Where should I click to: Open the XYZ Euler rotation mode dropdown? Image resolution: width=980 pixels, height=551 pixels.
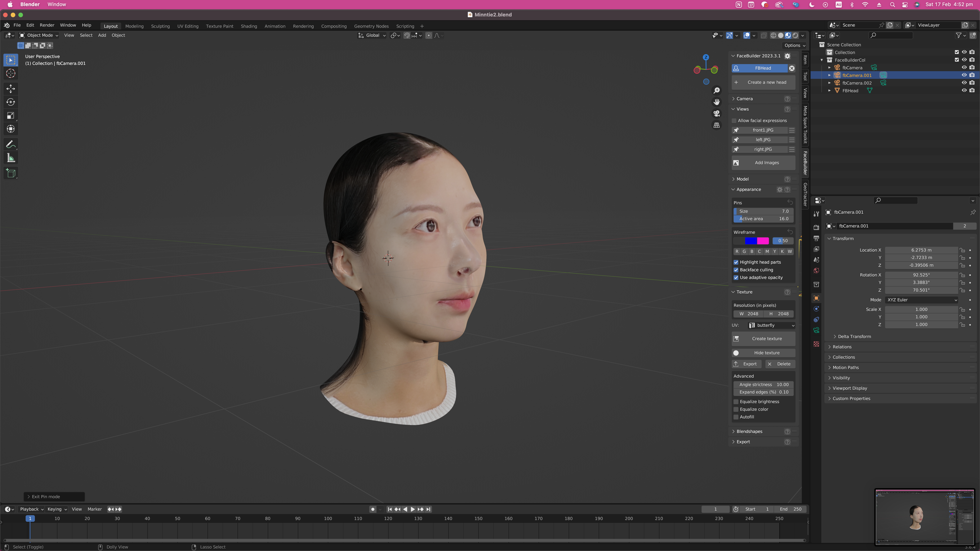(922, 300)
